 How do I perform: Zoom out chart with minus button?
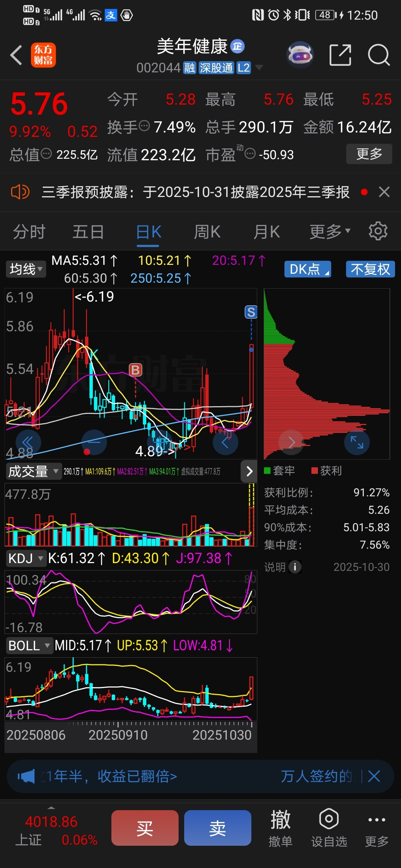tap(94, 442)
